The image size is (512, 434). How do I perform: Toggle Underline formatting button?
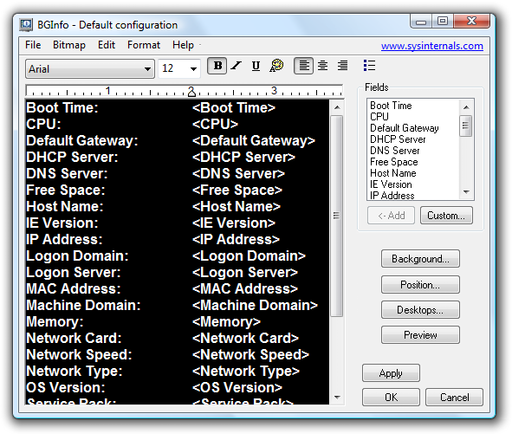(x=256, y=66)
